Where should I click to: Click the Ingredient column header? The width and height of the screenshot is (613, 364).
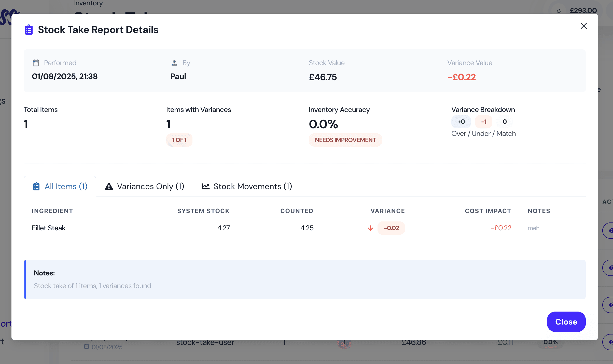(52, 211)
